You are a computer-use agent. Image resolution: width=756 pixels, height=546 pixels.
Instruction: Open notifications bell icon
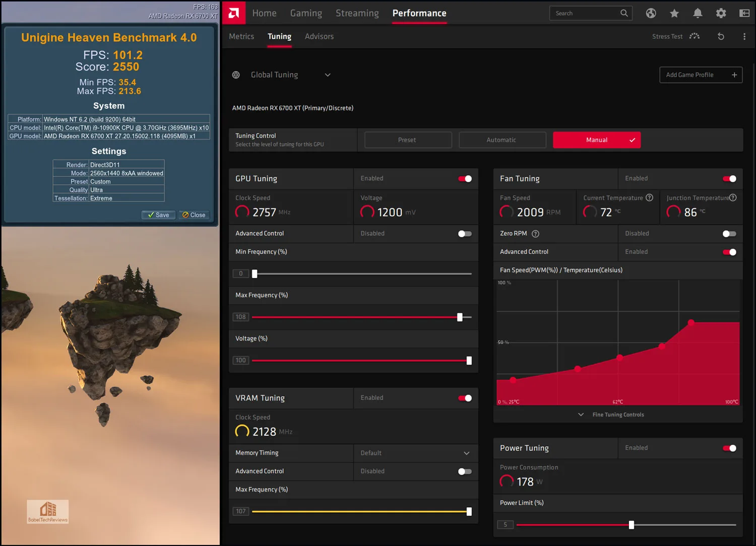pos(698,13)
